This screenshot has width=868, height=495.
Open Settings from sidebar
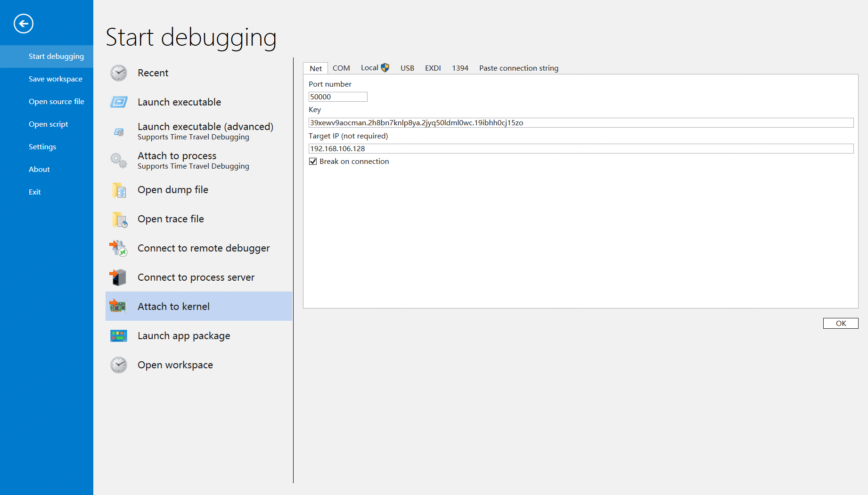point(47,147)
